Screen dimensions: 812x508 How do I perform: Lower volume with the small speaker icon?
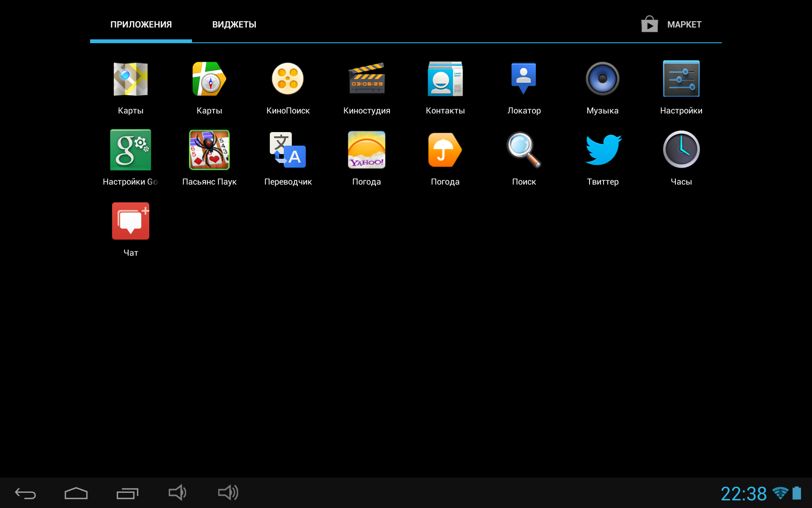177,492
